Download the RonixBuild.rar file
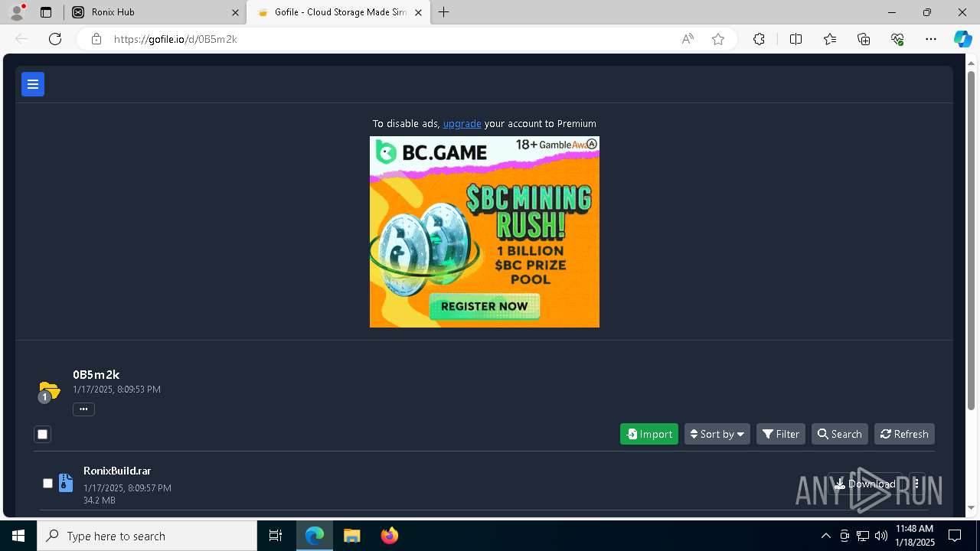This screenshot has height=551, width=980. (865, 484)
